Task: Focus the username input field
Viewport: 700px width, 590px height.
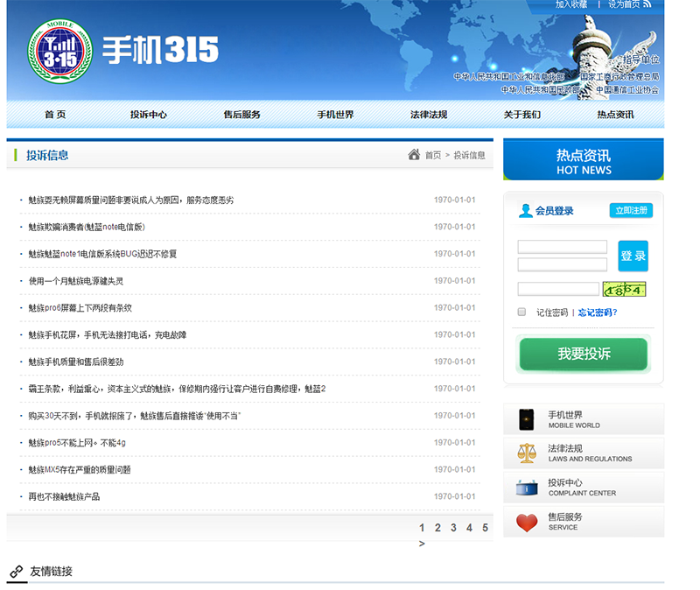Action: tap(562, 247)
